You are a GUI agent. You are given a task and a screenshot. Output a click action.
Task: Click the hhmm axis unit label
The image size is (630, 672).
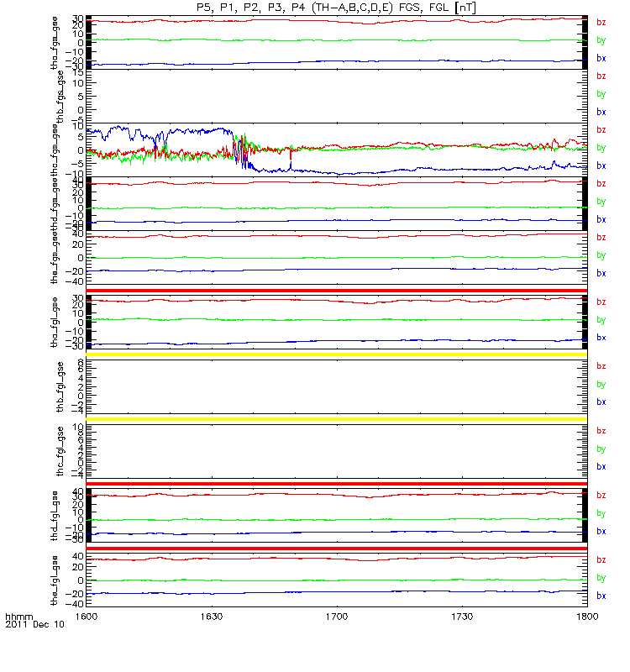click(18, 617)
